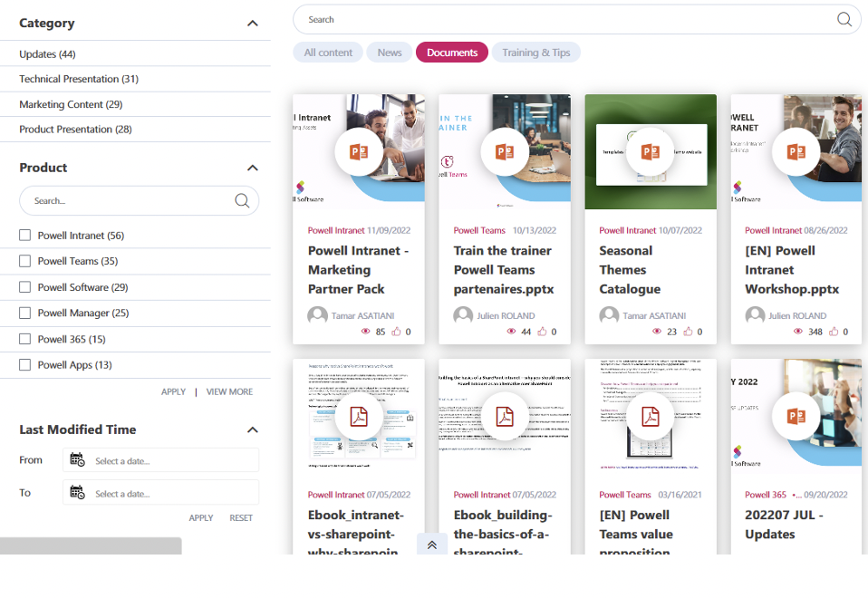Click the PDF icon on Powell Teams value proposition

pos(651,417)
